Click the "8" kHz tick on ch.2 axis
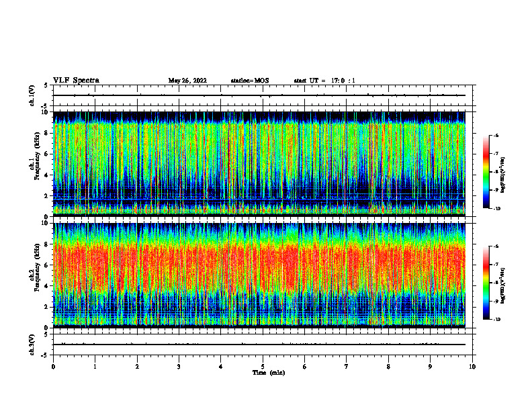Screen dimensions: 532x411 46,244
